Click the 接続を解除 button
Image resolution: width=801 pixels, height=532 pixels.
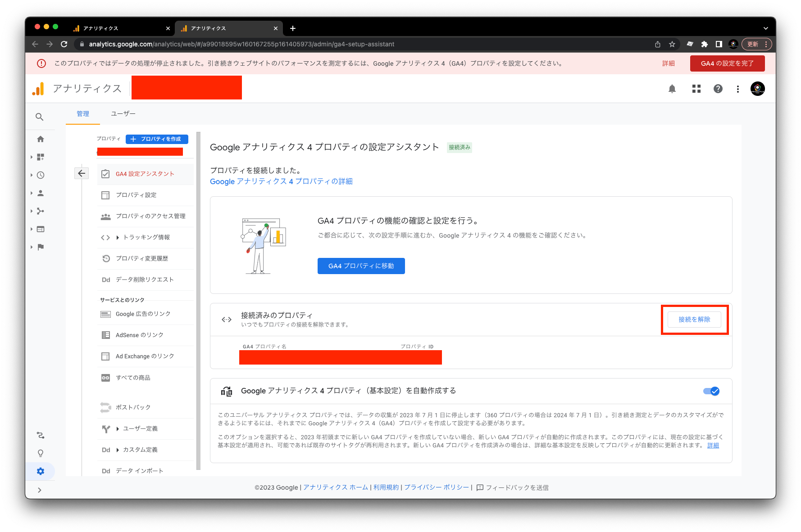(x=694, y=320)
